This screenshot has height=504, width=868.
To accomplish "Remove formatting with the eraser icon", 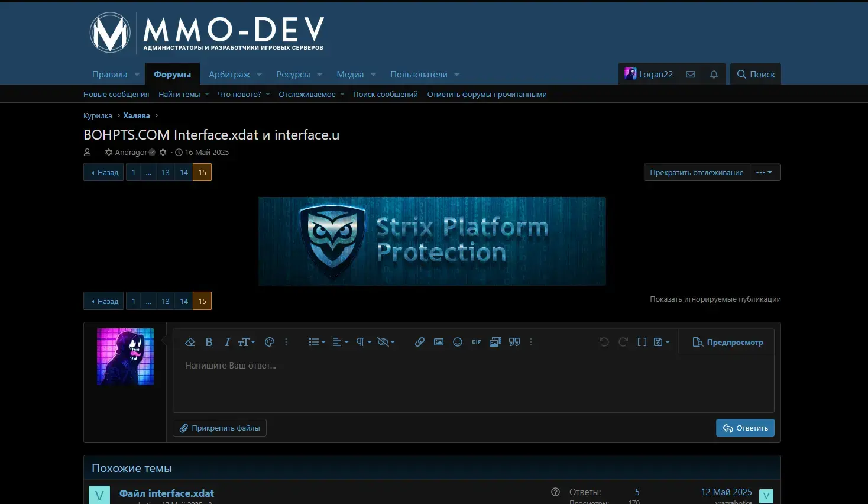I will point(190,342).
